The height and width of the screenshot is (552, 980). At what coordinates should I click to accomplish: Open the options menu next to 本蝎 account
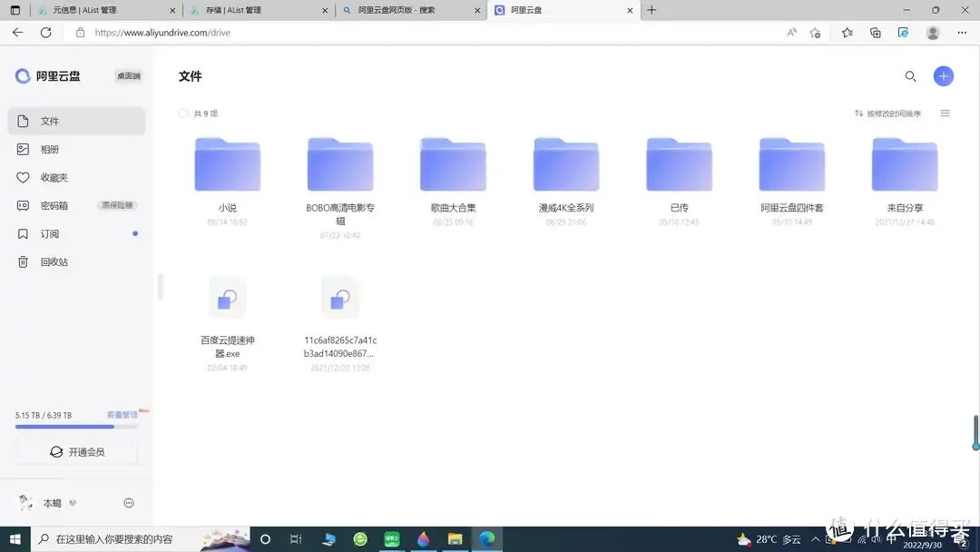coord(128,502)
